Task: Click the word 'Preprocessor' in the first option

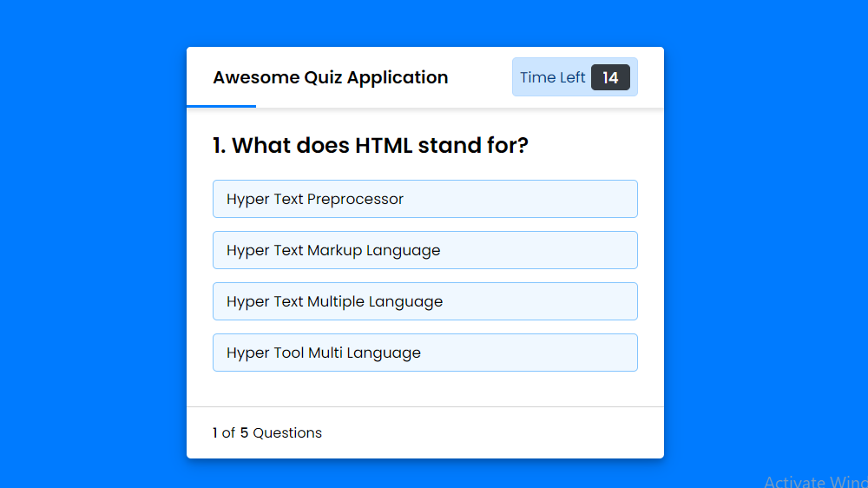Action: tap(355, 199)
